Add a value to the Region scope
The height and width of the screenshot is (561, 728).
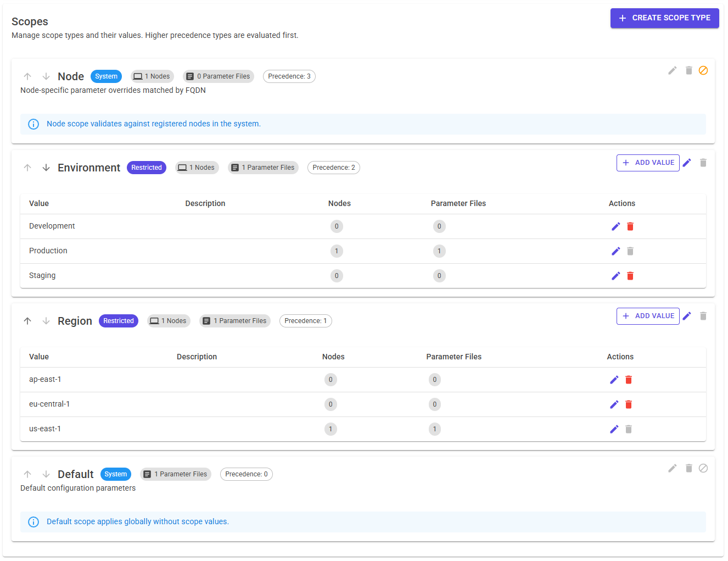tap(648, 315)
